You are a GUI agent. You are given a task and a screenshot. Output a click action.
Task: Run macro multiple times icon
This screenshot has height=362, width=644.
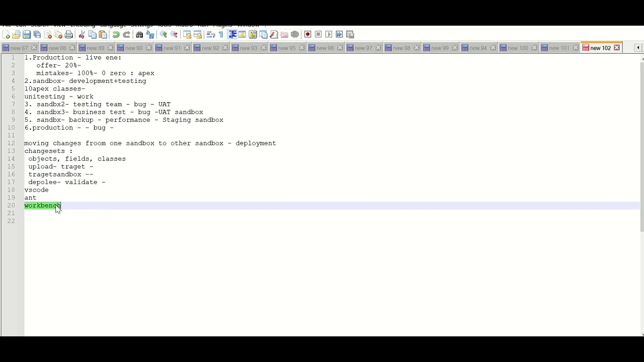coord(340,34)
